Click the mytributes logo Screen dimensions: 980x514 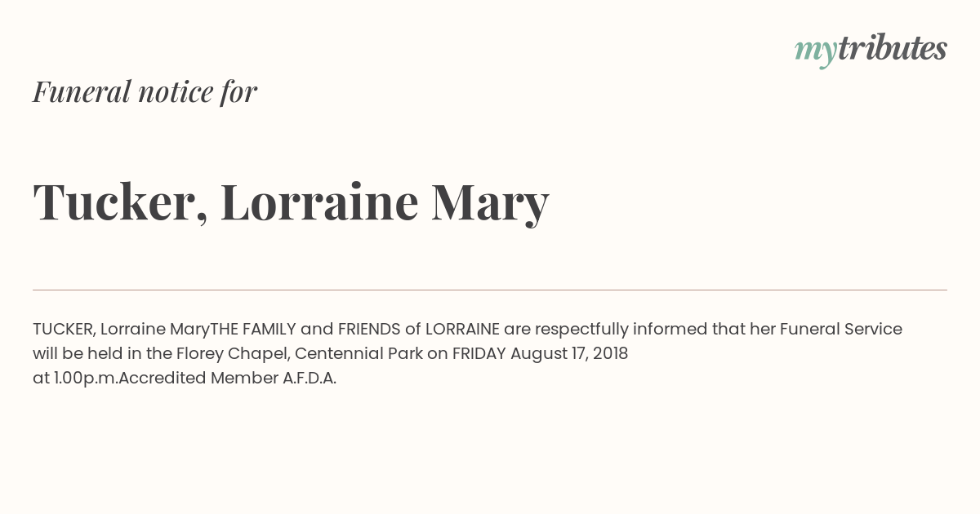[871, 50]
